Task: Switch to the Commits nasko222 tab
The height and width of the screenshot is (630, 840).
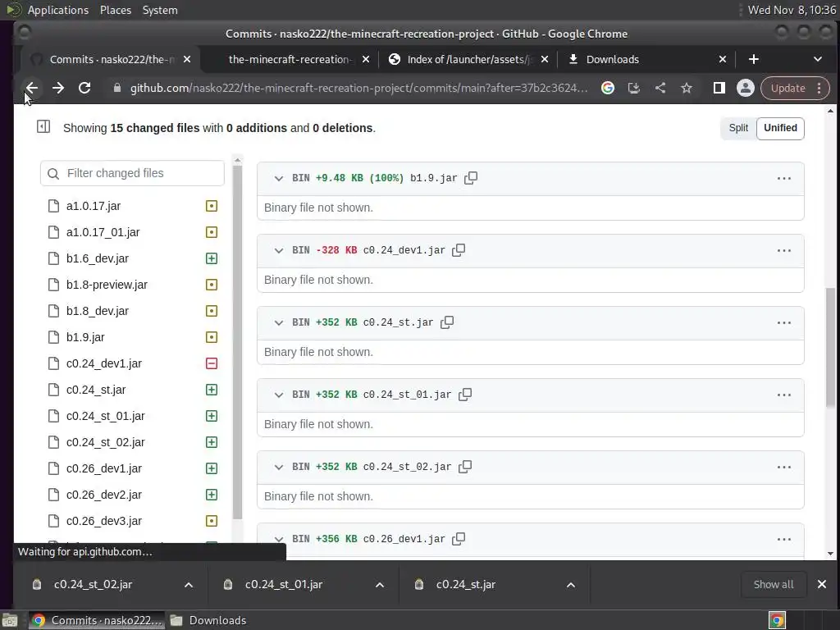Action: 112,59
